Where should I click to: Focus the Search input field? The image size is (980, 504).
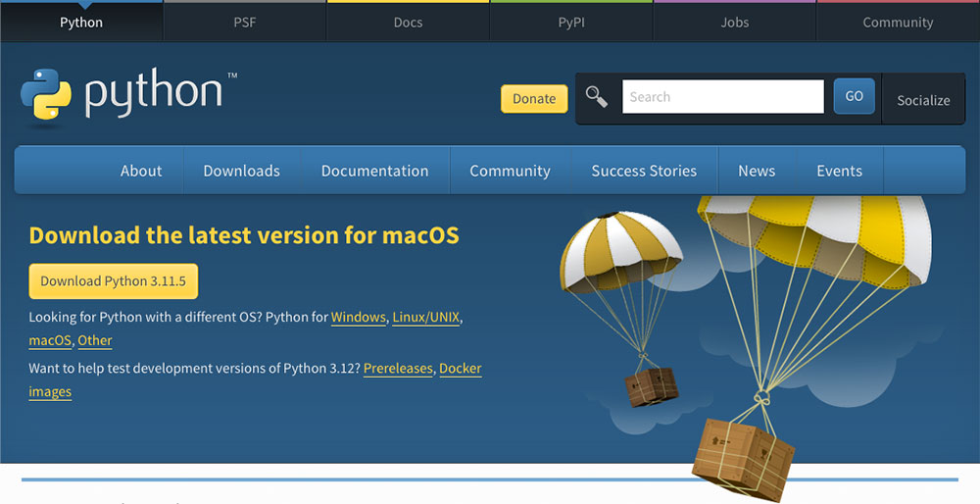(723, 97)
